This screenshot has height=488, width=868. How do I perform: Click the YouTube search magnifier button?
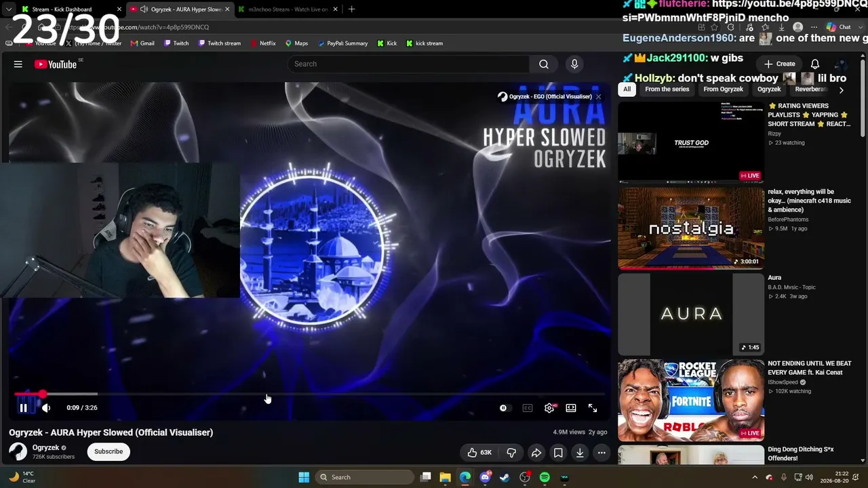pos(544,64)
